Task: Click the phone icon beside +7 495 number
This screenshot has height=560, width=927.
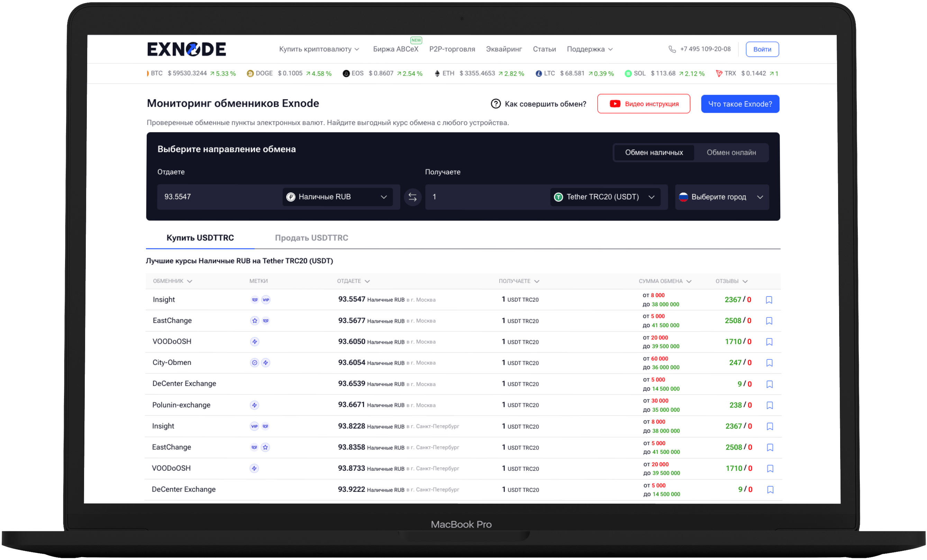Action: click(672, 49)
